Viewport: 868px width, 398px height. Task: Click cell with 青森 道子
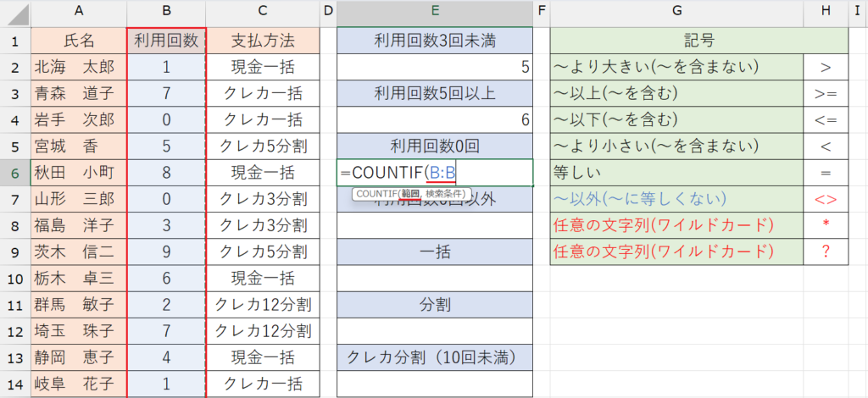(x=79, y=93)
